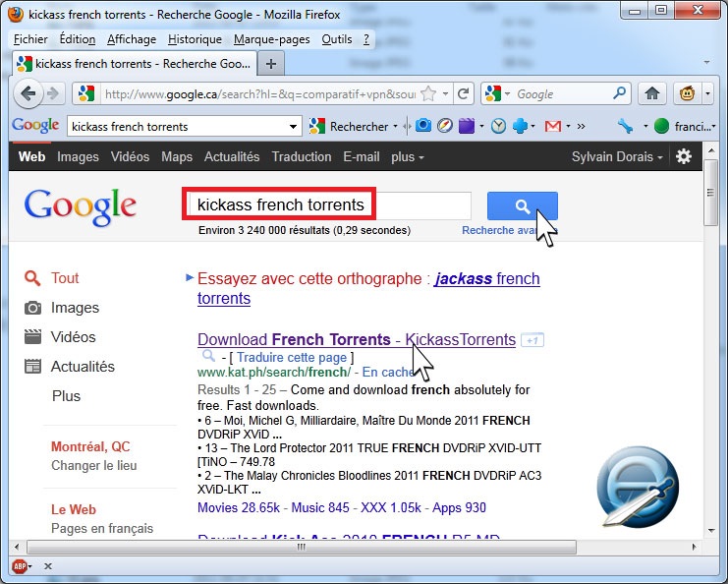
Task: Click the URL address bar
Action: pos(260,94)
